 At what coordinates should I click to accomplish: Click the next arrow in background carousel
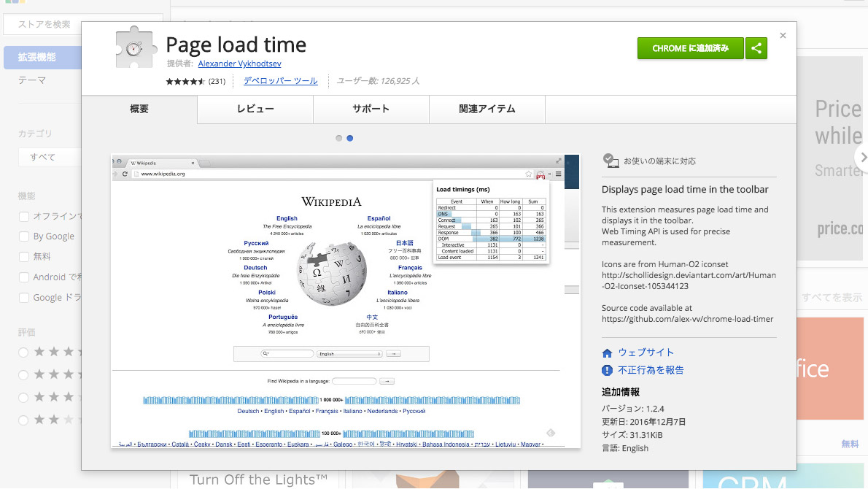click(862, 157)
